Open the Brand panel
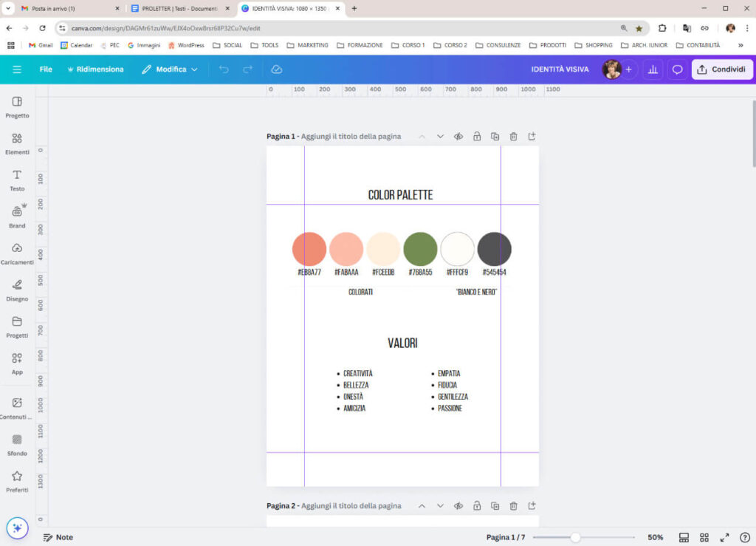This screenshot has height=546, width=756. click(18, 217)
